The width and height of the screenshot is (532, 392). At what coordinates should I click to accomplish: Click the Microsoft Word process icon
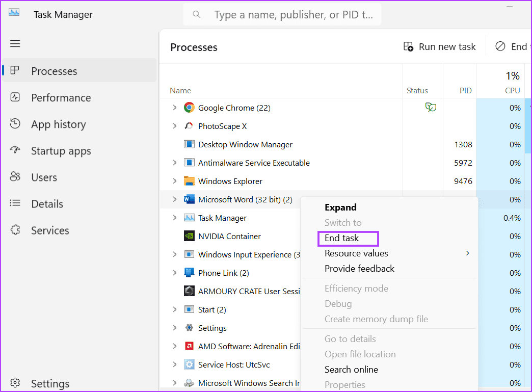click(190, 199)
